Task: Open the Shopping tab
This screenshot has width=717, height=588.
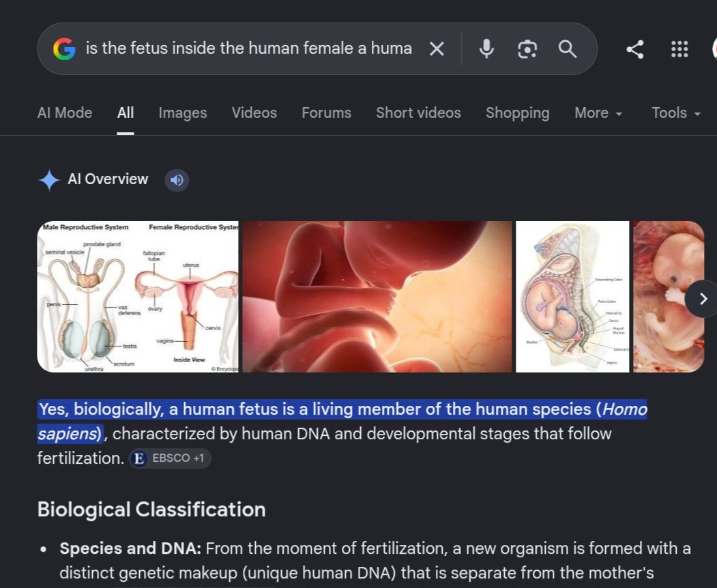Action: click(517, 113)
